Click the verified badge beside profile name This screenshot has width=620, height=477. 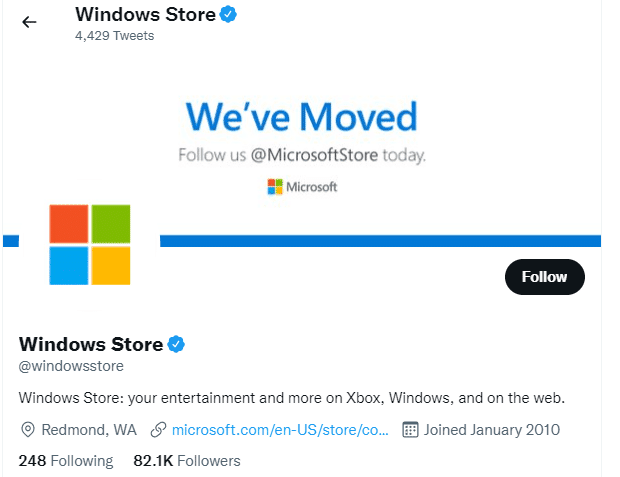point(176,344)
